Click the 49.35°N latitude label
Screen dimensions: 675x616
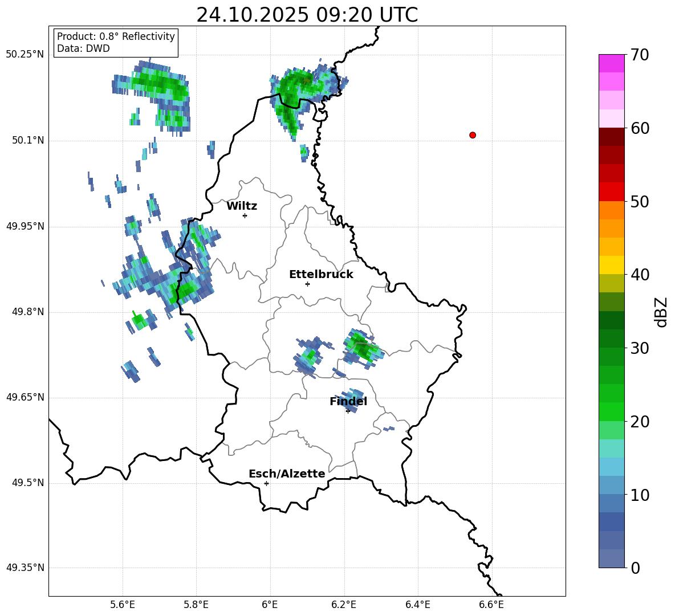[x=25, y=568]
